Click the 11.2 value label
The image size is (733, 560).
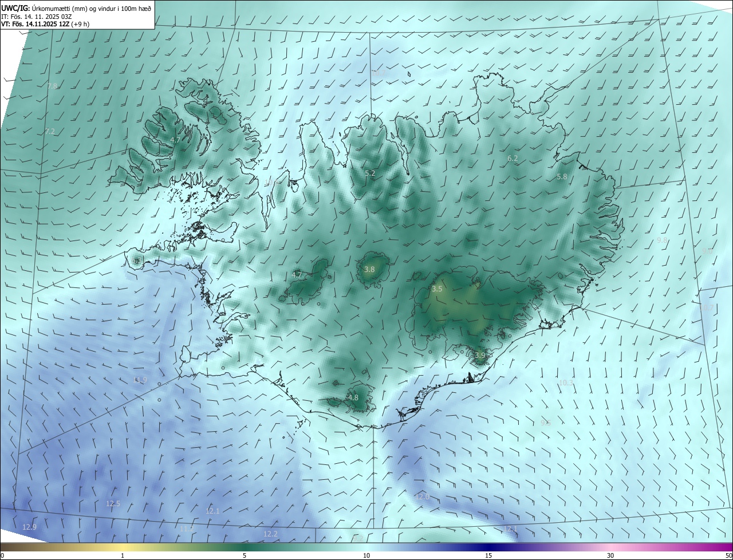click(x=187, y=529)
